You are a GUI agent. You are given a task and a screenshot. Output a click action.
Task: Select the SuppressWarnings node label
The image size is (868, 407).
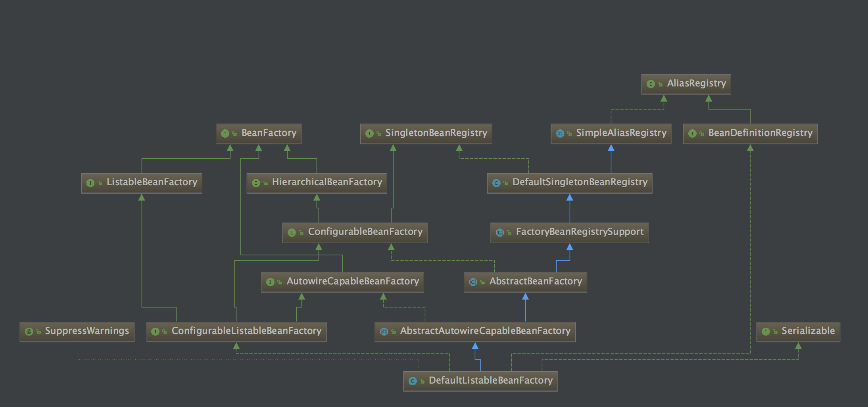click(87, 331)
